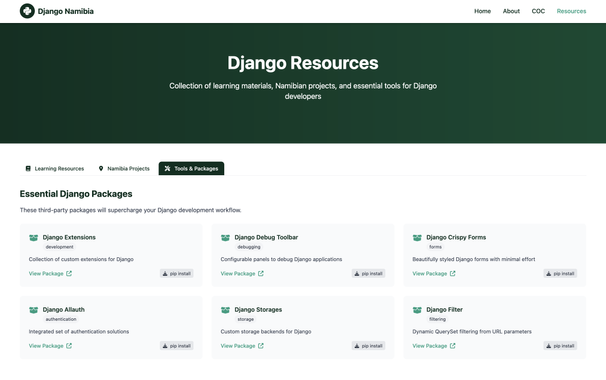Click the Essential Django Packages heading
Viewport: 606px width, 380px height.
pos(76,194)
